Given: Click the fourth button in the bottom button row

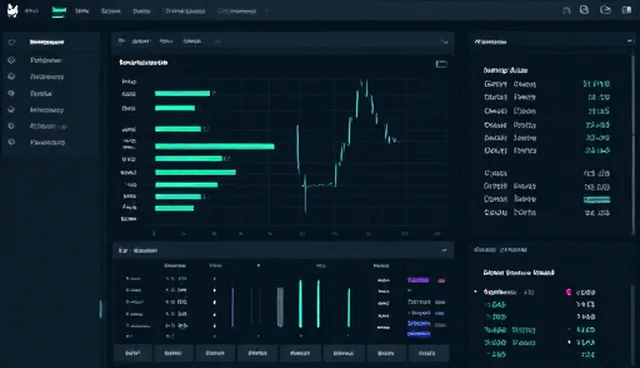Looking at the screenshot, I should 258,353.
